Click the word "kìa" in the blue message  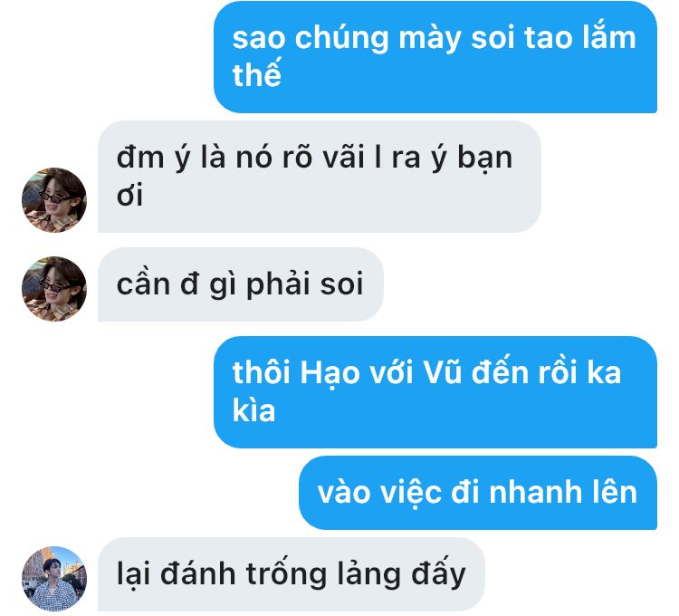pyautogui.click(x=253, y=409)
